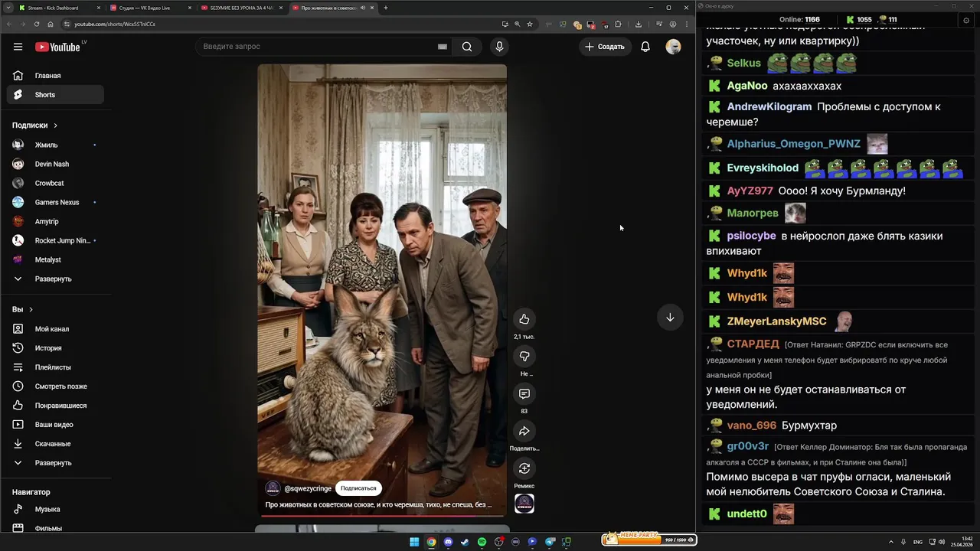Switch to БЕЗУМИЕ БЕЗ УРОНА tab

tap(240, 8)
